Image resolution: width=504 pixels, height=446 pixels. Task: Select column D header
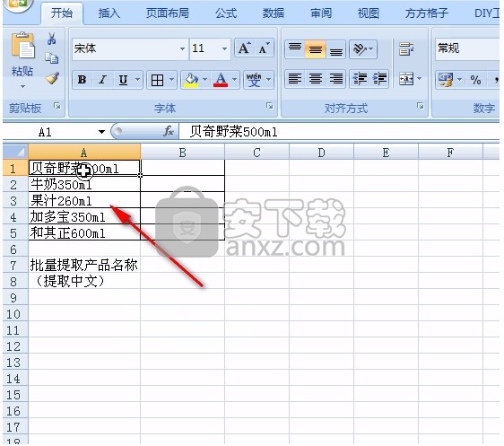point(321,152)
